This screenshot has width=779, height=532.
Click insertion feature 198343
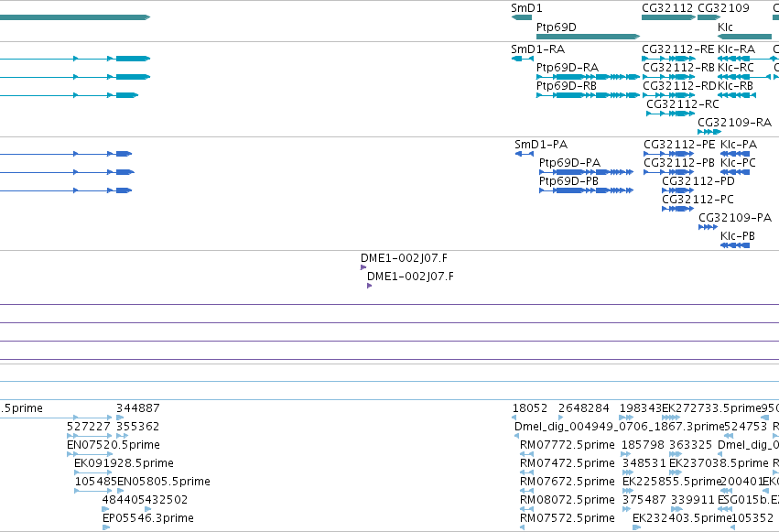626,418
